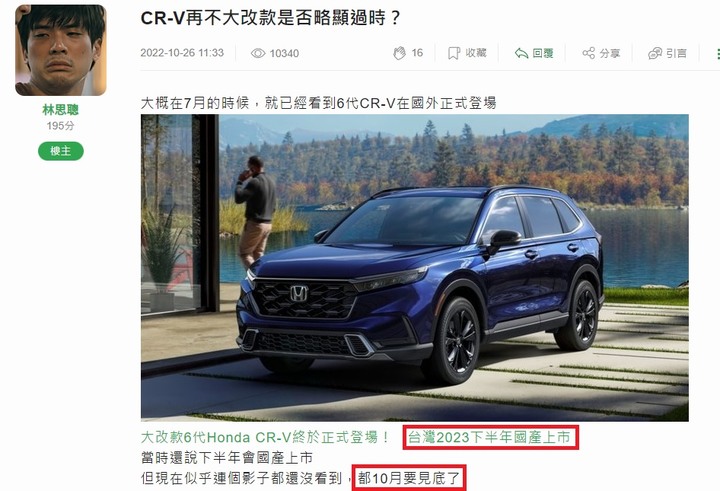
Task: Click the post title CR-V再不大改款是否略顯過時
Action: pyautogui.click(x=271, y=18)
